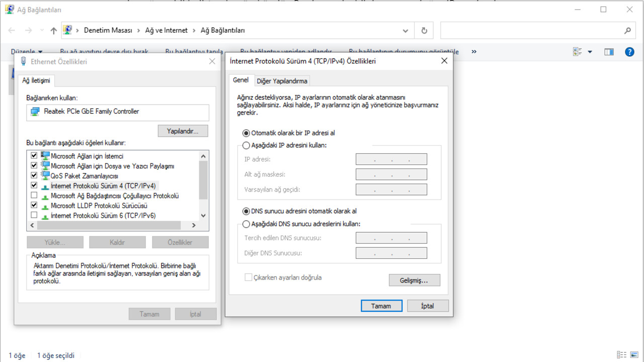
Task: Select 'Aşağıdaki DNS sunucu adreslerini kullan' option
Action: click(x=246, y=224)
